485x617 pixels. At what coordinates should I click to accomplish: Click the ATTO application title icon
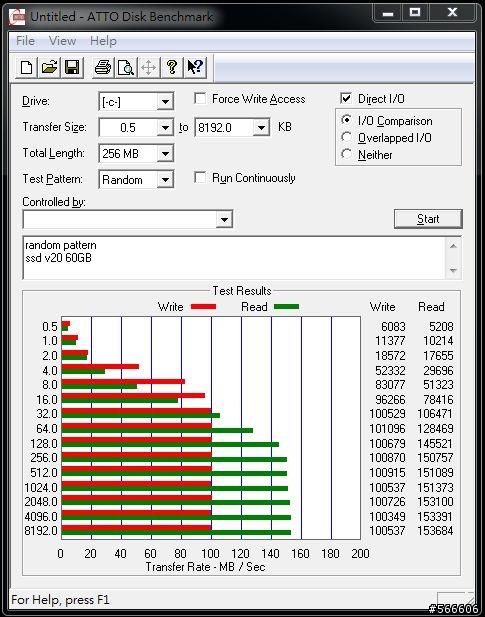[17, 17]
